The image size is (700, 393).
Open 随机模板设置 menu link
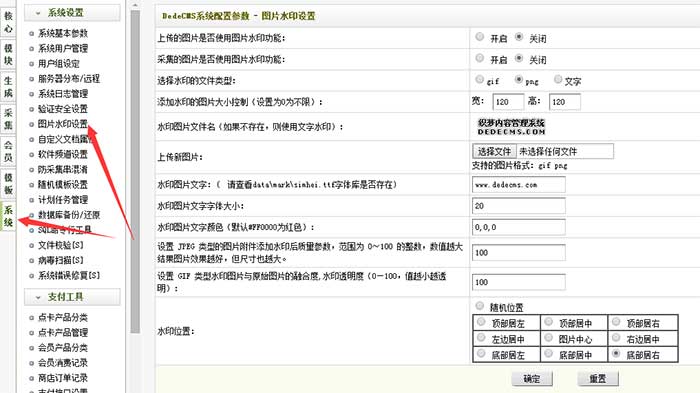click(x=62, y=185)
